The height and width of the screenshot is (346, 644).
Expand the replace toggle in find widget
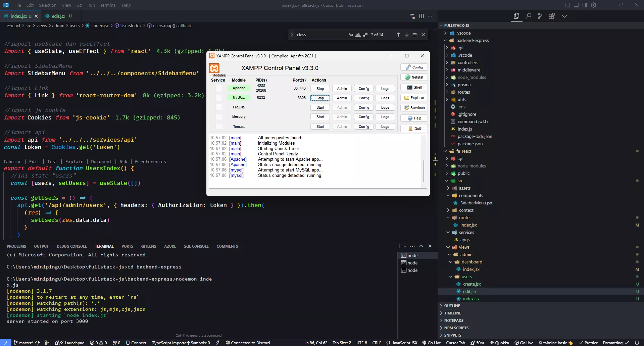tap(292, 35)
